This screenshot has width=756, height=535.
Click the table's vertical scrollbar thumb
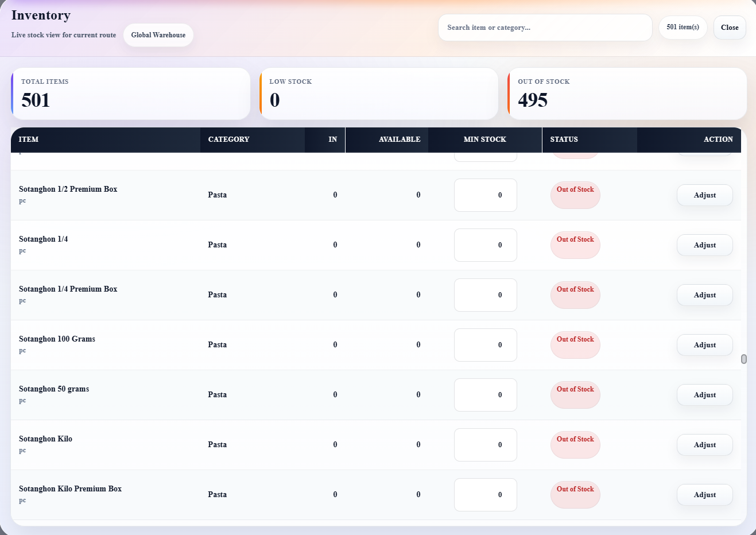pyautogui.click(x=744, y=359)
